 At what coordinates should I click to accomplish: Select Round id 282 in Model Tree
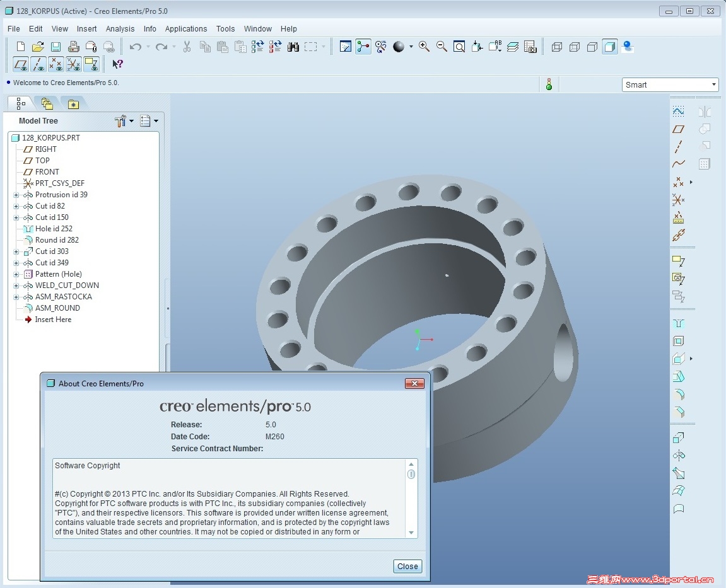tap(57, 240)
